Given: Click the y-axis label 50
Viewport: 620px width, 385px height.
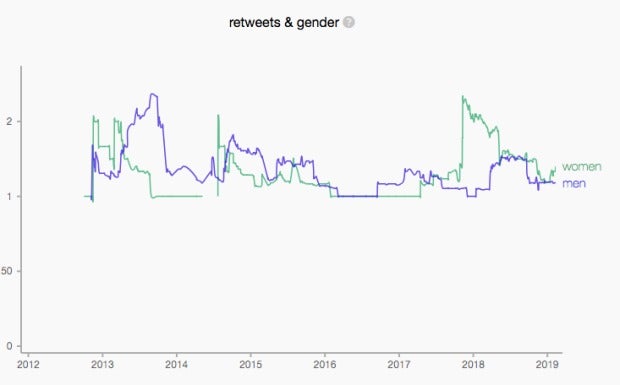Looking at the screenshot, I should [6, 271].
